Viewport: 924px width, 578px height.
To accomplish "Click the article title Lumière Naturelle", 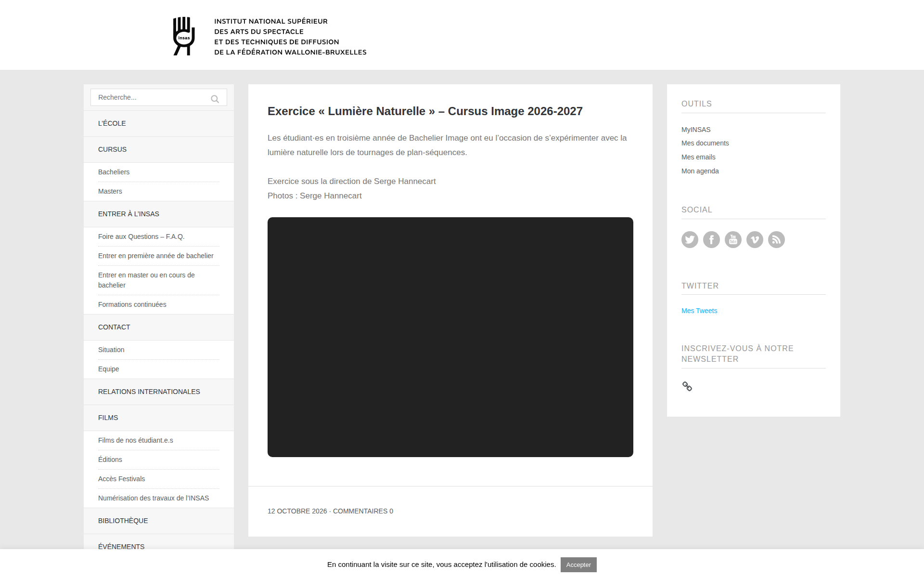I will 425,111.
